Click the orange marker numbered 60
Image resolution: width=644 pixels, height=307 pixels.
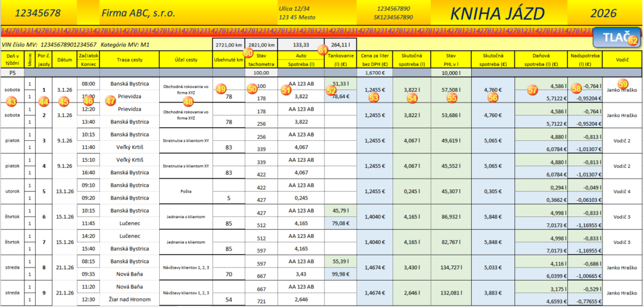(248, 53)
